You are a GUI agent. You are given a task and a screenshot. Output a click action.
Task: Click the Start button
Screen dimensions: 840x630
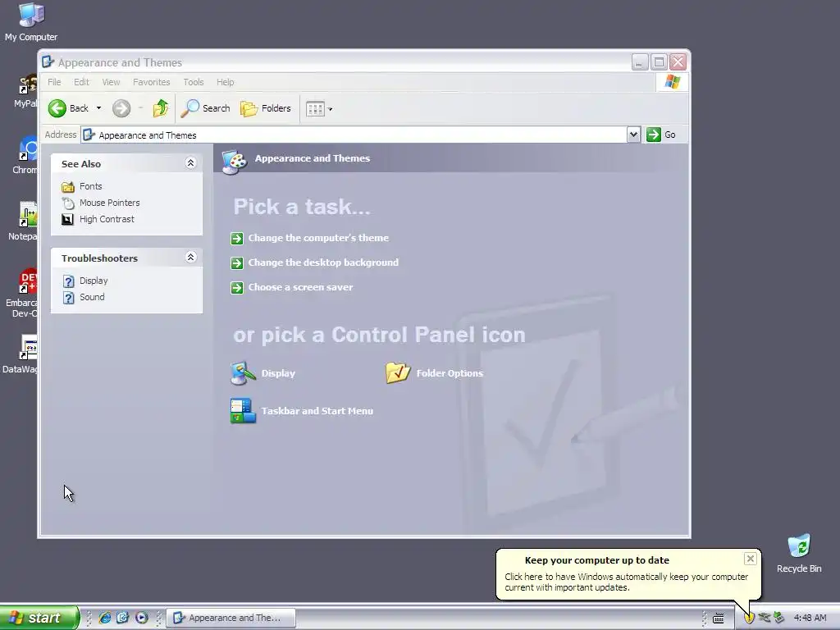(39, 618)
